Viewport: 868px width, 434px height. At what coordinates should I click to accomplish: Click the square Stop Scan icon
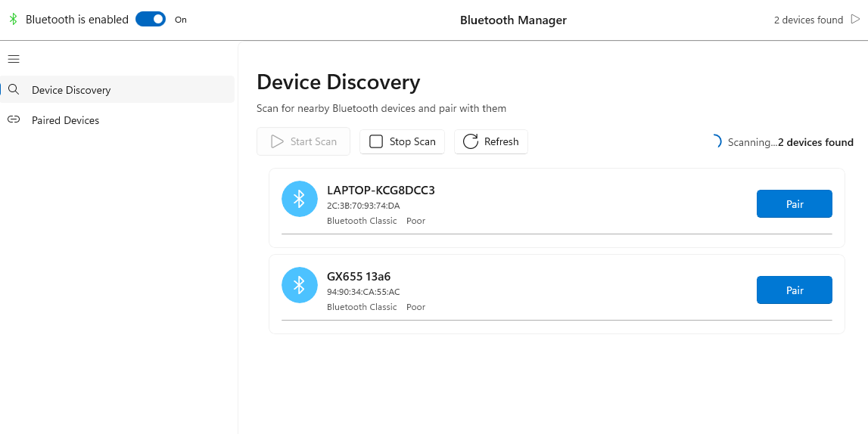[x=376, y=141]
